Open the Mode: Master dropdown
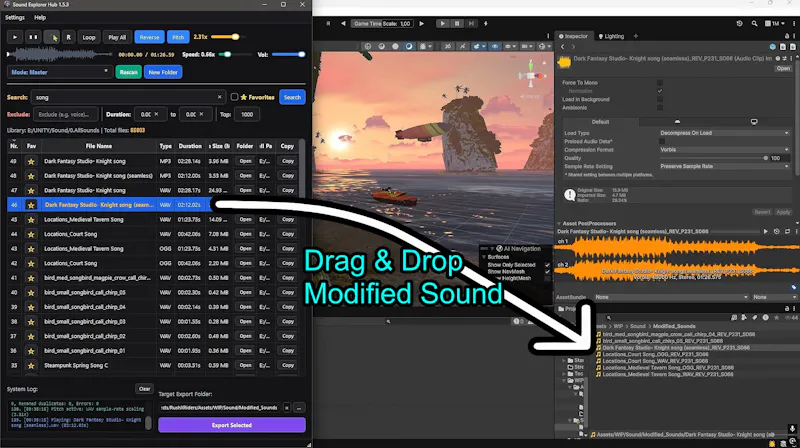Image resolution: width=800 pixels, height=448 pixels. tap(60, 72)
